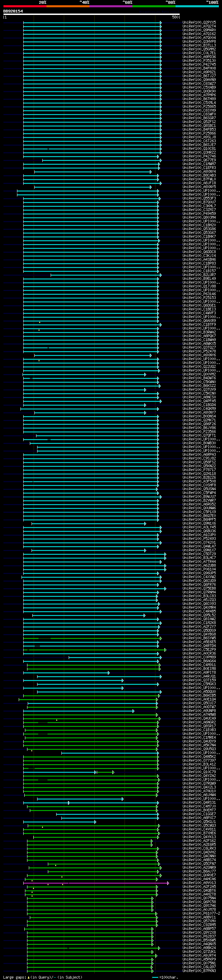This screenshot has height=980, width=222.
Task: Select the UniRef100_A8JFI8 label
Action: click(199, 183)
